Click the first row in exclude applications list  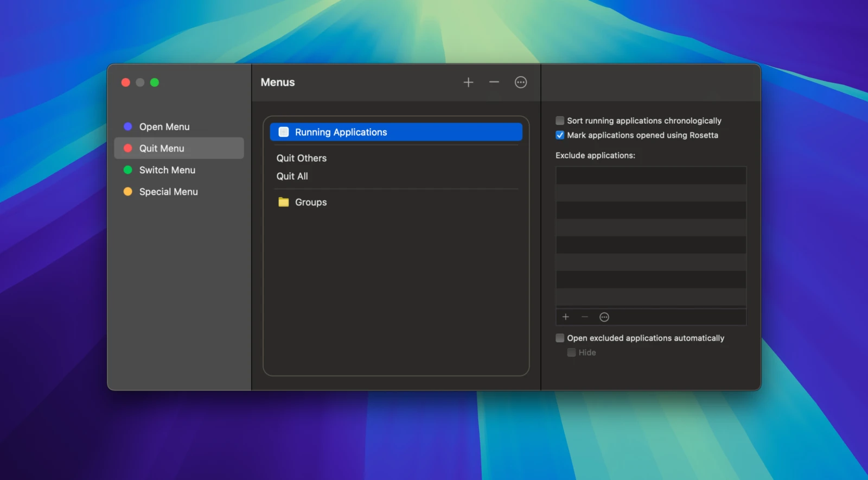coord(650,175)
